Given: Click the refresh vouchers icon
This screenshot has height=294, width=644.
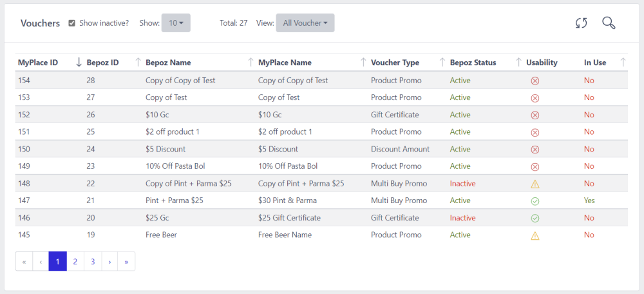Looking at the screenshot, I should point(581,23).
